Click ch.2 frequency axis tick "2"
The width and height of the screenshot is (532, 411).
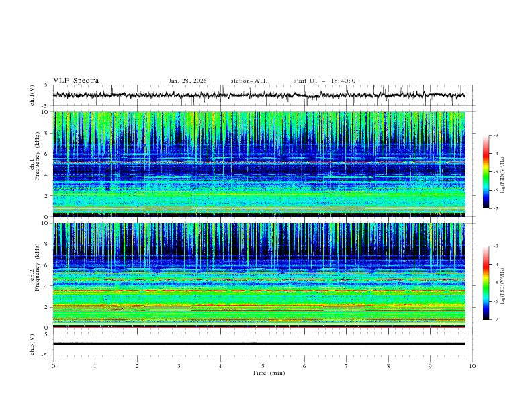click(x=46, y=307)
